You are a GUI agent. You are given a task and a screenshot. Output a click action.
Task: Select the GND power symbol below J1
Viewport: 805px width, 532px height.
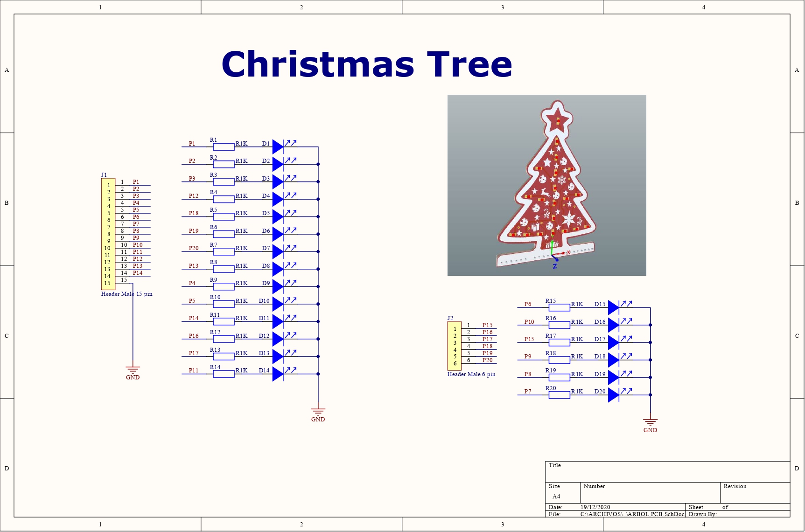tap(133, 370)
